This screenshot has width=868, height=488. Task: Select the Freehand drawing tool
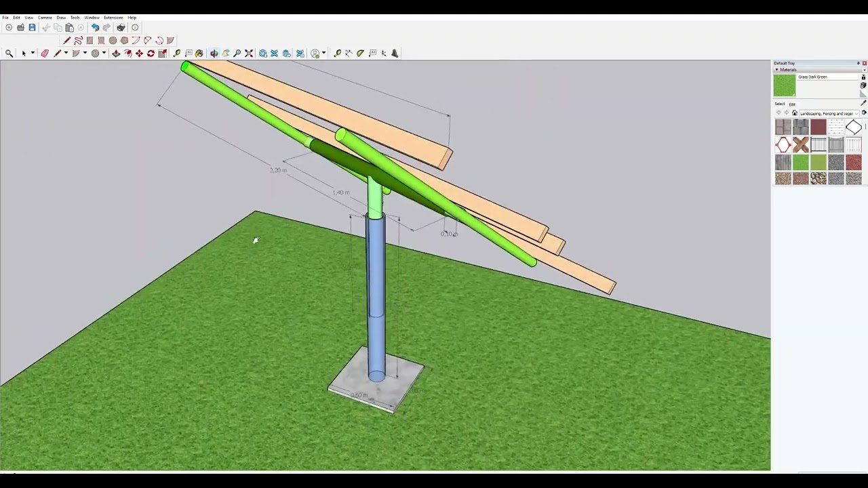pos(78,40)
